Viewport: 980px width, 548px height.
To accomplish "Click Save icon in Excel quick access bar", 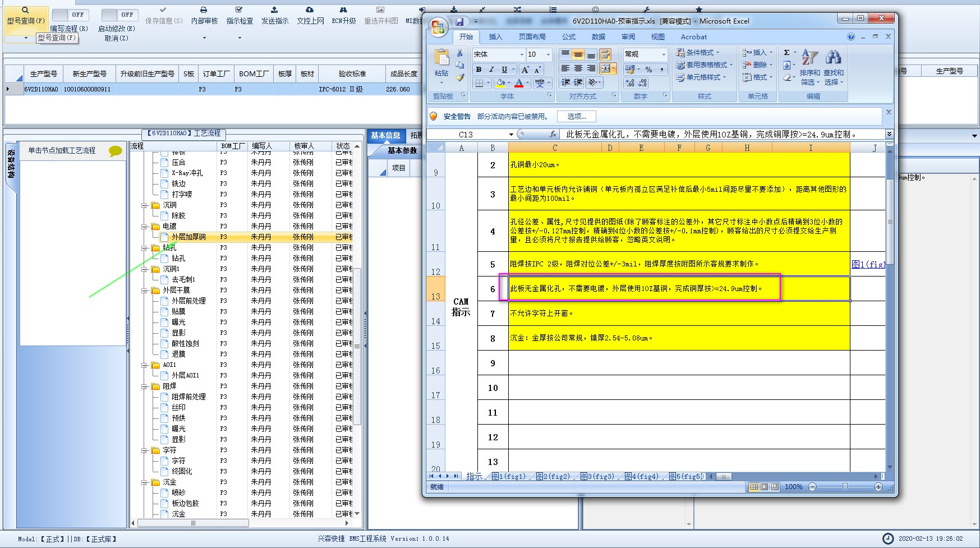I will point(459,21).
